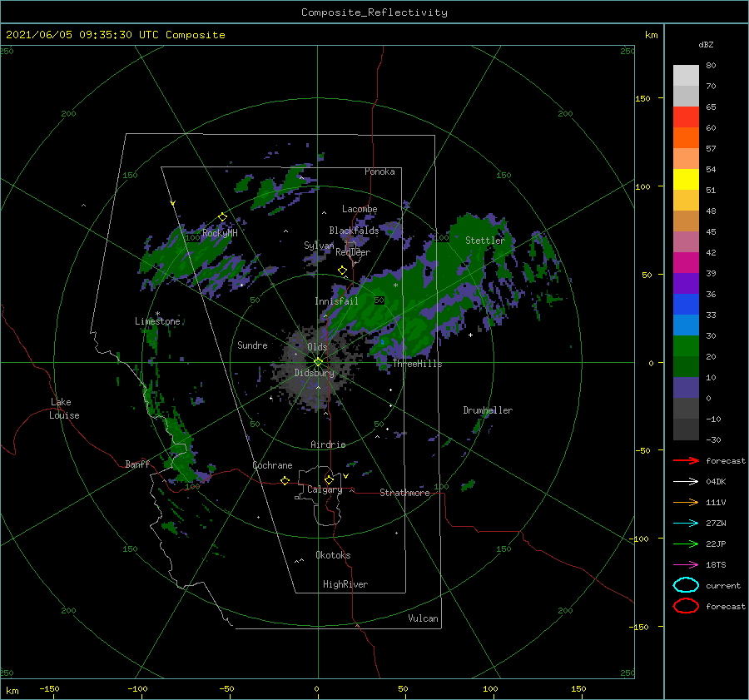Click the '-150' tick label on bottom axis
Screen dimensions: 749x700
click(x=49, y=688)
